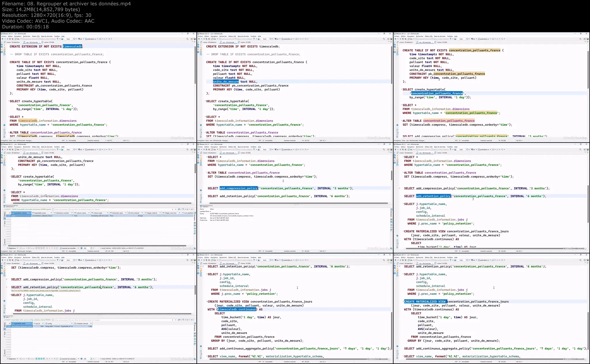Click first-page arrow in dimensions results toolbar
This screenshot has width=590, height=364.
tap(47, 248)
